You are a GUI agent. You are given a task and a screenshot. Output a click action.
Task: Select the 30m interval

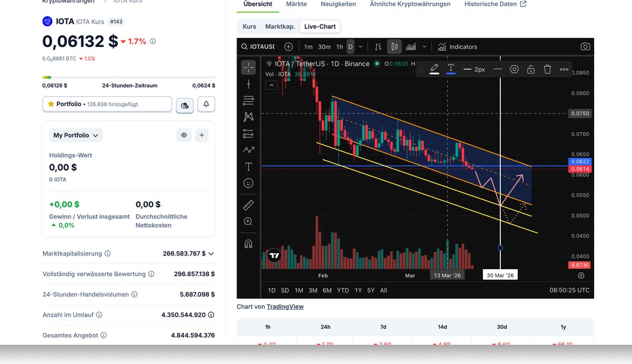[324, 46]
